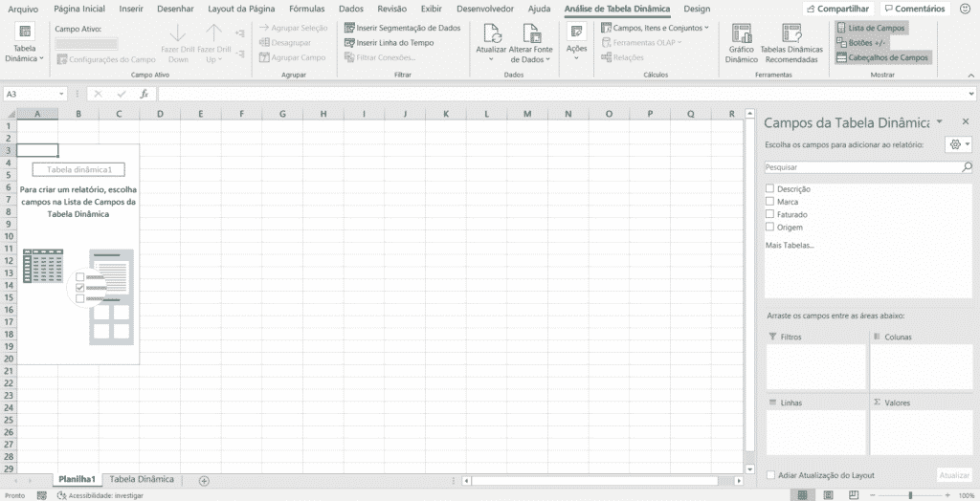Click Acessibilidade: investigar status
The image size is (980, 501).
[100, 495]
